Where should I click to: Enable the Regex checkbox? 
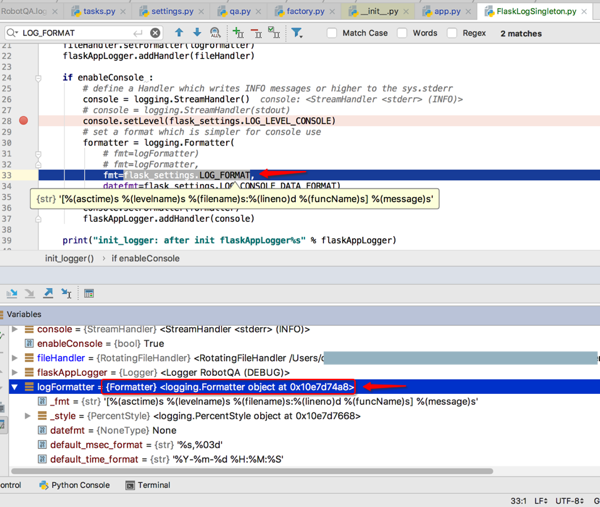[452, 33]
